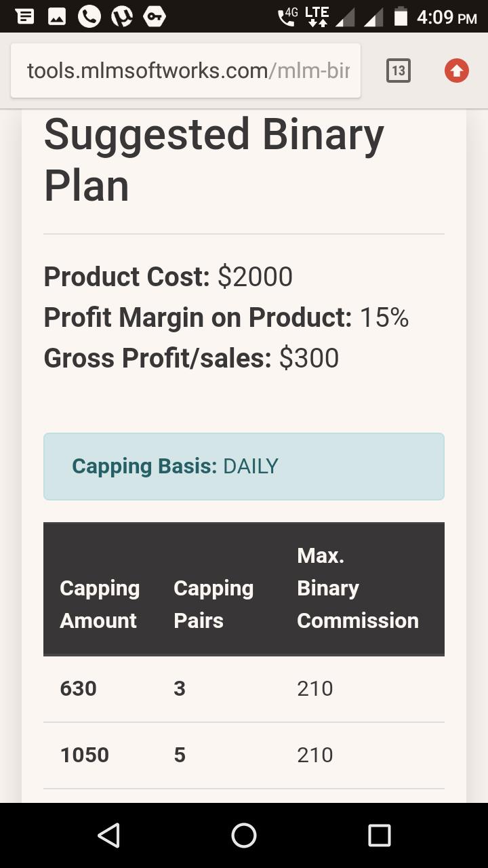Tap the image notification icon in status bar
The image size is (488, 868).
click(x=57, y=16)
